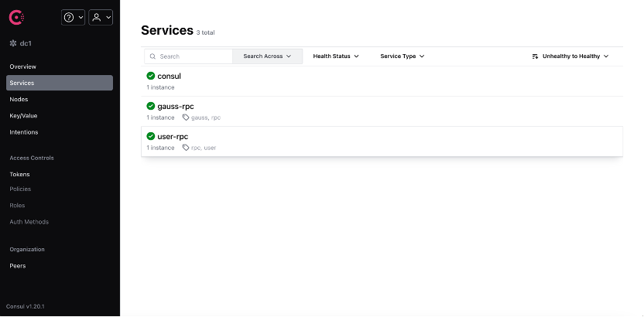The image size is (644, 317).
Task: Open the user-rpc service link
Action: 173,136
